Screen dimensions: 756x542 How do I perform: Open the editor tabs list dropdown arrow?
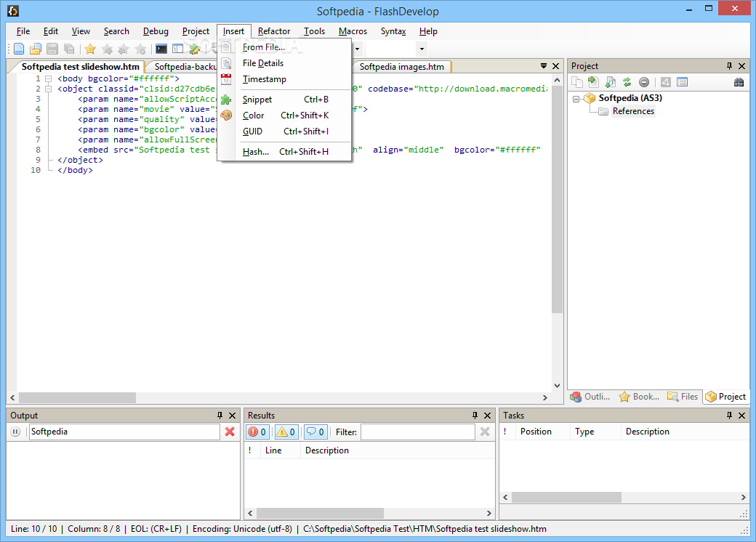point(544,66)
